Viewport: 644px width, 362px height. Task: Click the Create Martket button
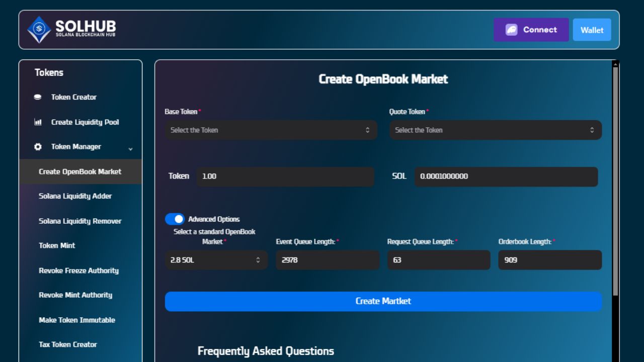(383, 301)
